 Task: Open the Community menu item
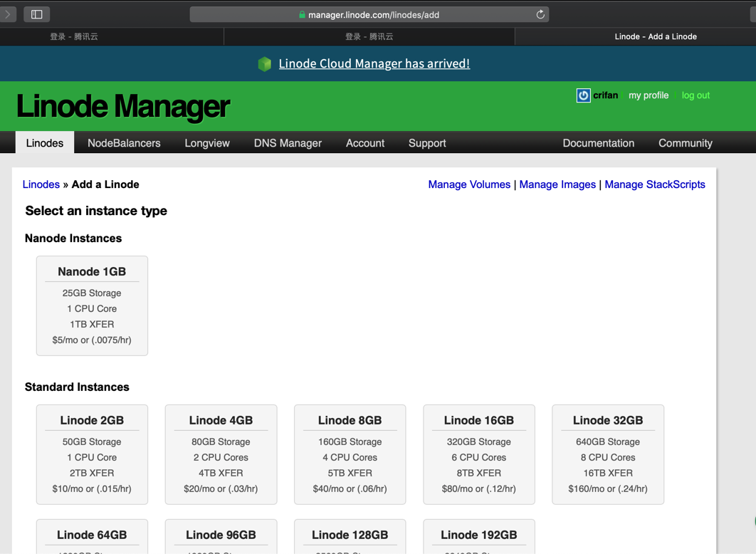(x=685, y=143)
